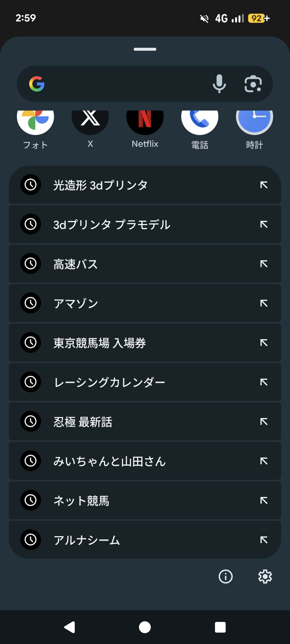Open the フォト (Photos) app

(35, 121)
